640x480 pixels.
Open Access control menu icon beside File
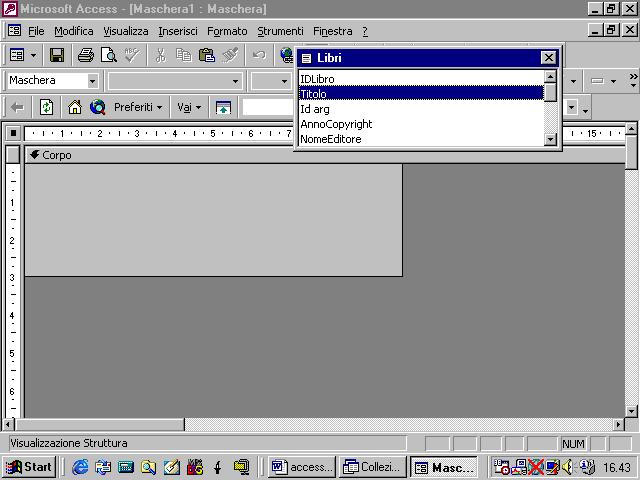pos(14,30)
